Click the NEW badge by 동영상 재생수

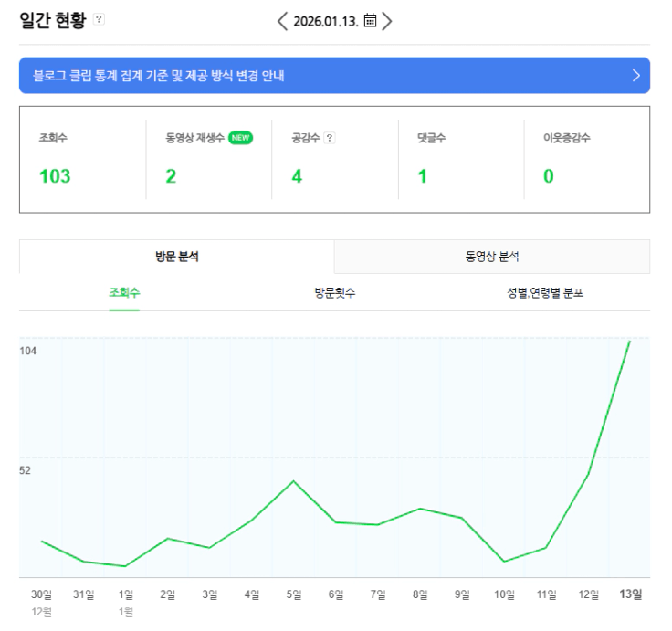(x=240, y=138)
